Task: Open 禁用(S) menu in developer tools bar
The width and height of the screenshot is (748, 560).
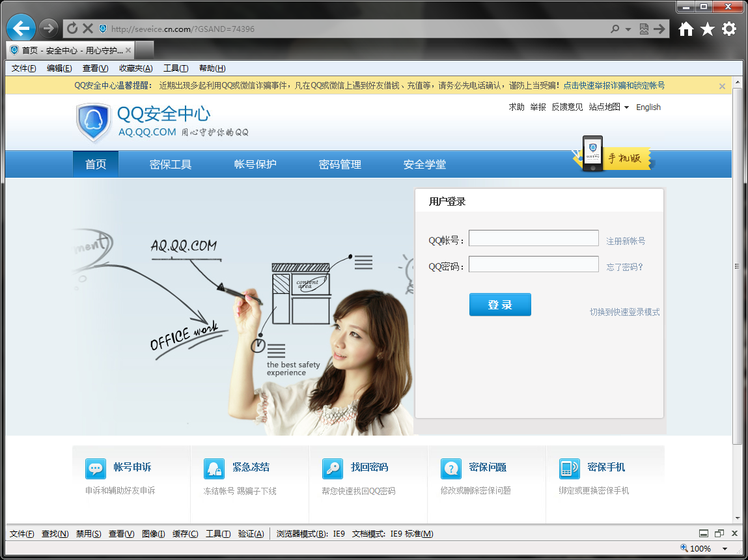Action: (x=89, y=534)
